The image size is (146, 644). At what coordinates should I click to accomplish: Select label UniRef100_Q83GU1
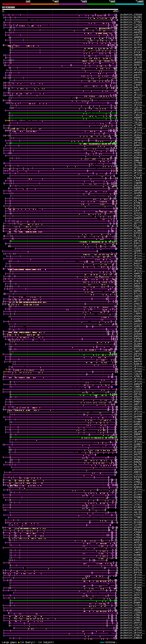131,135
